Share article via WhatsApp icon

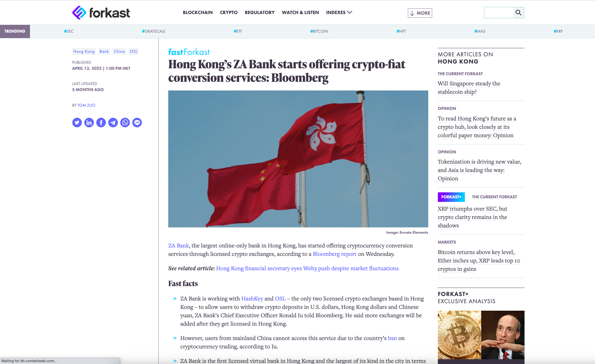pos(125,123)
